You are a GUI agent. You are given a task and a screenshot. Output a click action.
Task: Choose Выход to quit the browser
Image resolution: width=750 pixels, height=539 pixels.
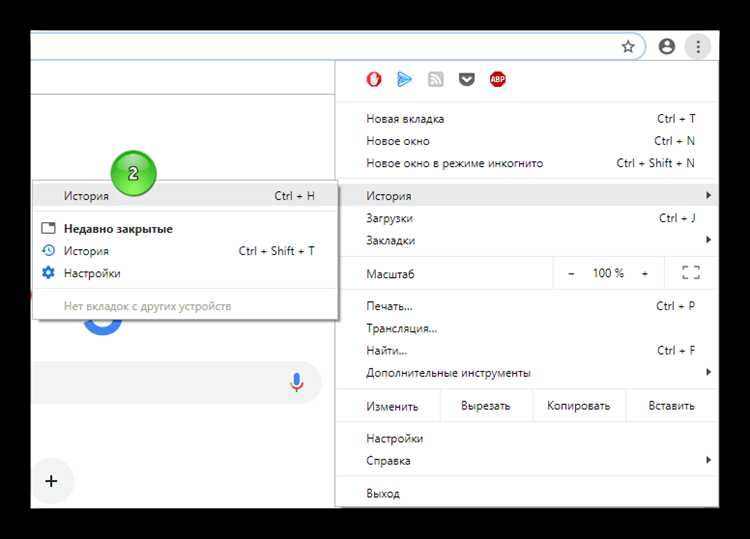point(527,493)
